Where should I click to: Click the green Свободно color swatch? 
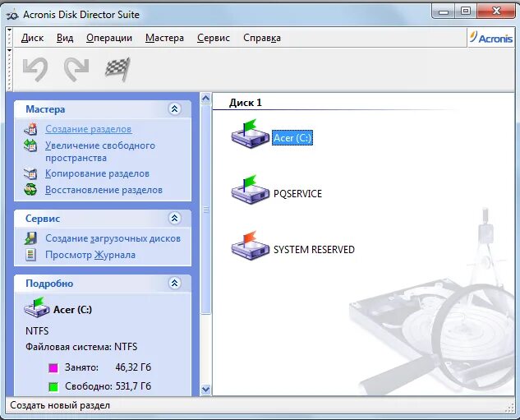pos(53,387)
